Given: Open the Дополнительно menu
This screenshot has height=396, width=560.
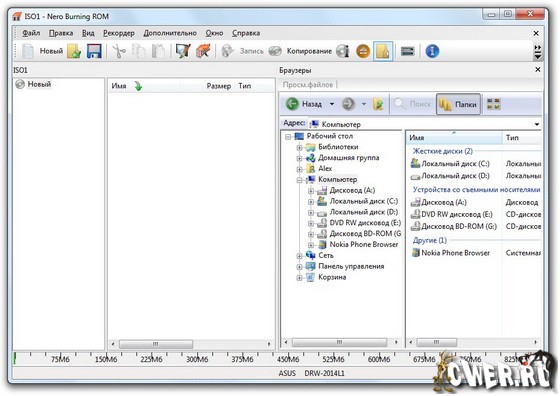Looking at the screenshot, I should (x=170, y=33).
